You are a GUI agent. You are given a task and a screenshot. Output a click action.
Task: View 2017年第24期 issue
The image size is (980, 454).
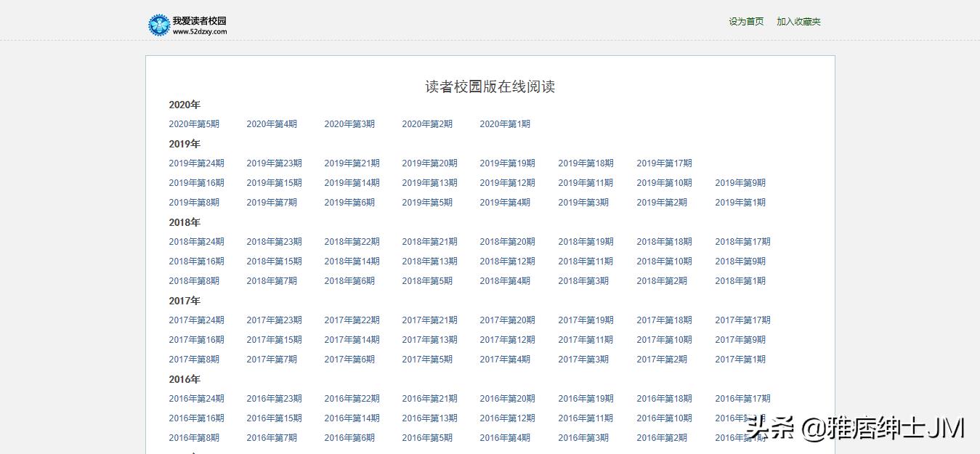click(x=196, y=320)
